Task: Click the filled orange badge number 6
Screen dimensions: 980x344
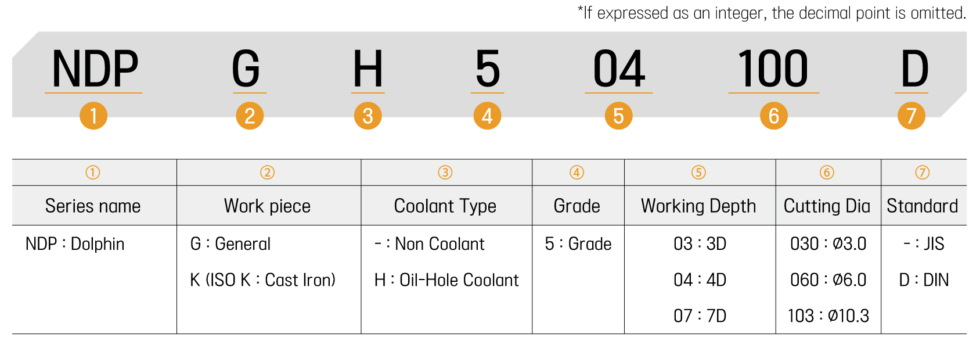Action: [773, 116]
